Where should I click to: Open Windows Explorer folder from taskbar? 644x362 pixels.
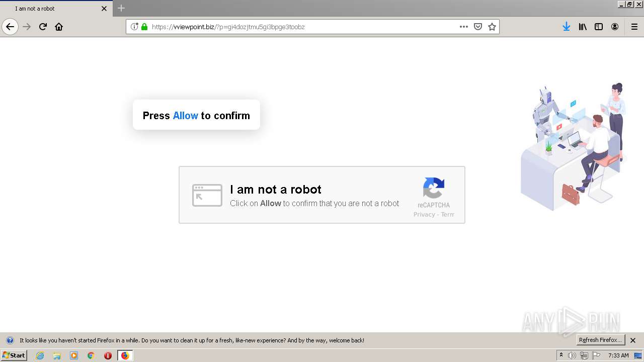tap(57, 355)
